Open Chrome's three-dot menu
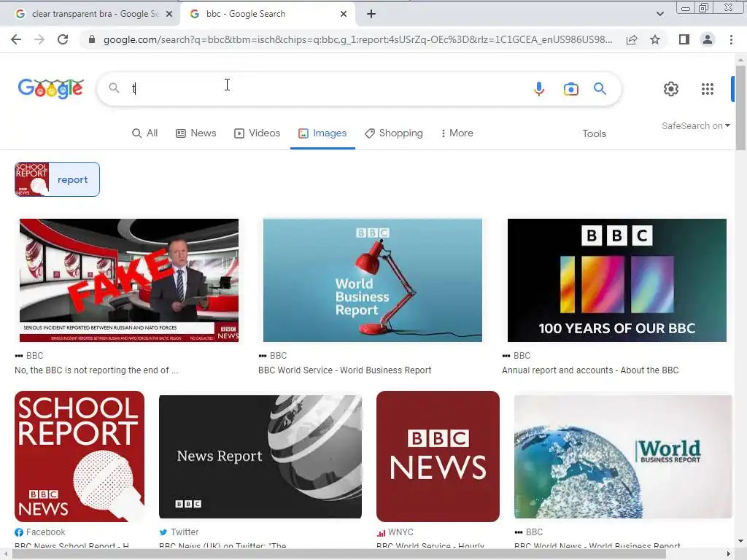This screenshot has height=560, width=747. pos(731,39)
